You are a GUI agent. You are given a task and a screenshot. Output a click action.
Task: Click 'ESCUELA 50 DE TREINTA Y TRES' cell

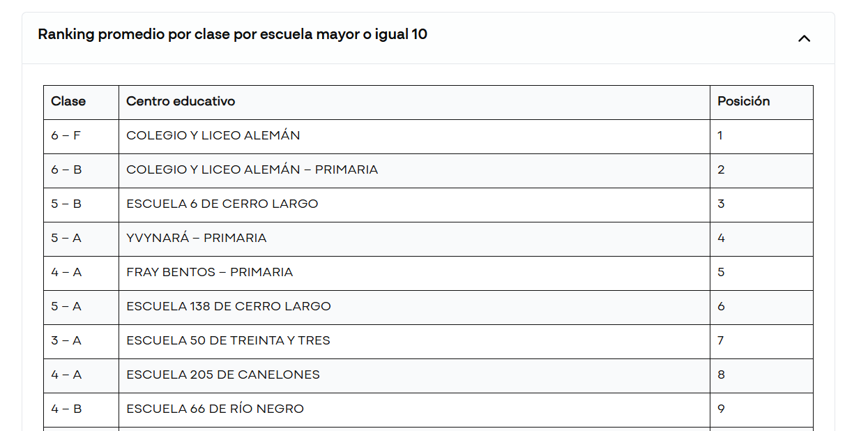(228, 340)
